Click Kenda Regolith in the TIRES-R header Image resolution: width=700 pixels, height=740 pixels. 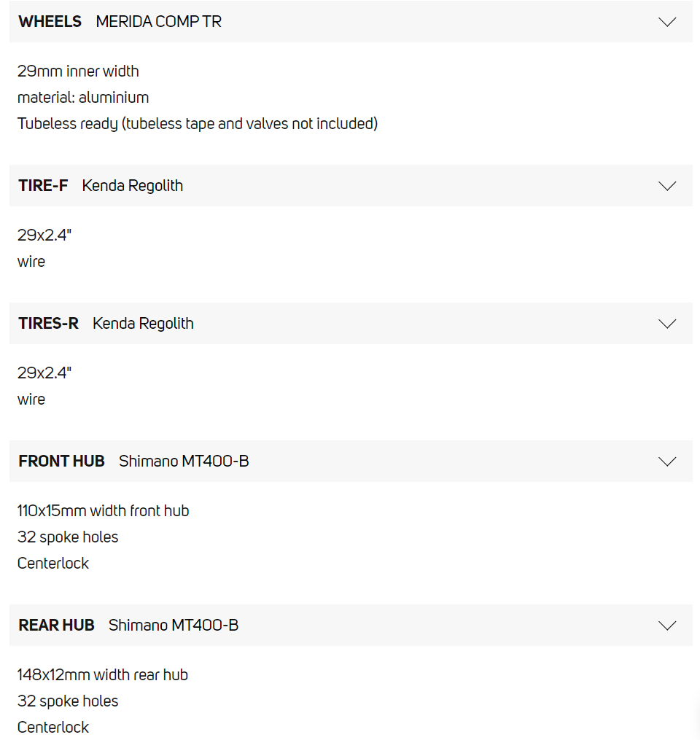[143, 324]
